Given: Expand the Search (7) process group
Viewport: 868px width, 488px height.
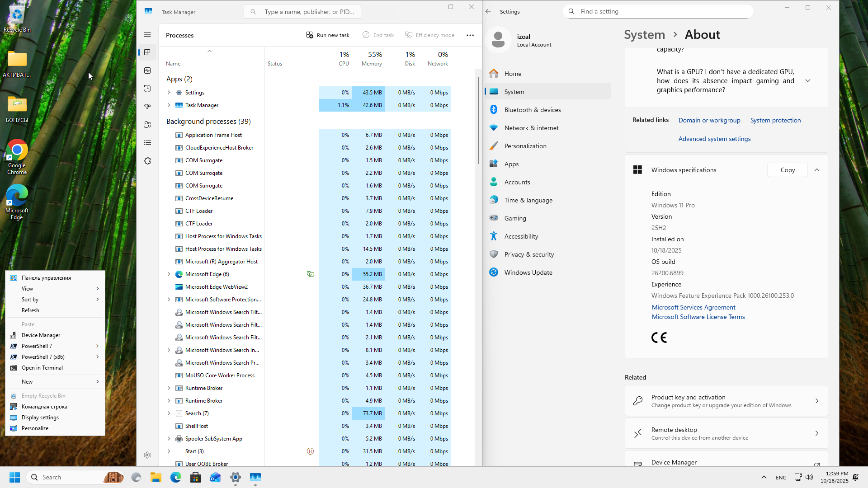Looking at the screenshot, I should tap(169, 413).
